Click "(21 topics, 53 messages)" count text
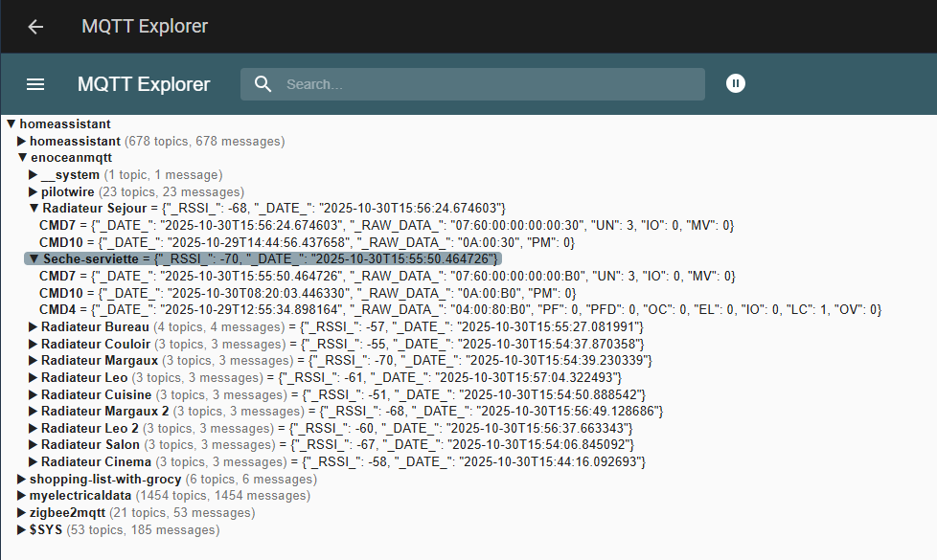 point(182,513)
